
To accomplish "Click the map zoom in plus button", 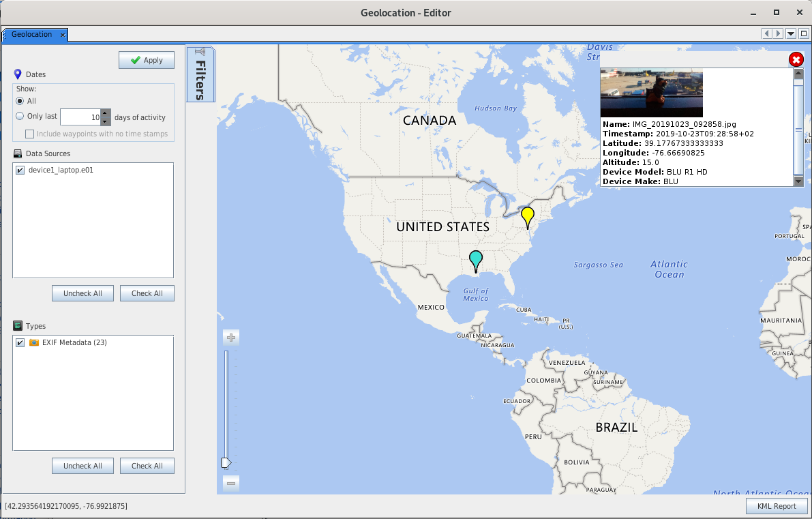I will (231, 338).
